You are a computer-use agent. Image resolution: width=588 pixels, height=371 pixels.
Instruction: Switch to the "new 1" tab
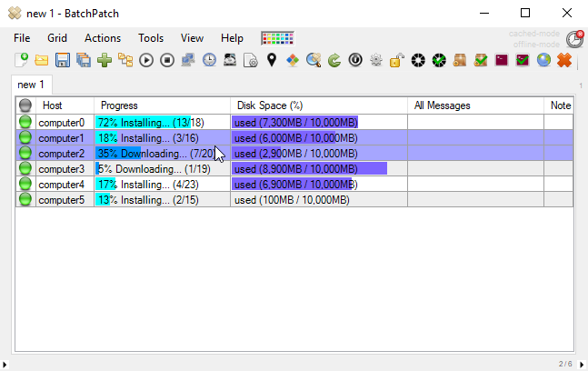31,85
